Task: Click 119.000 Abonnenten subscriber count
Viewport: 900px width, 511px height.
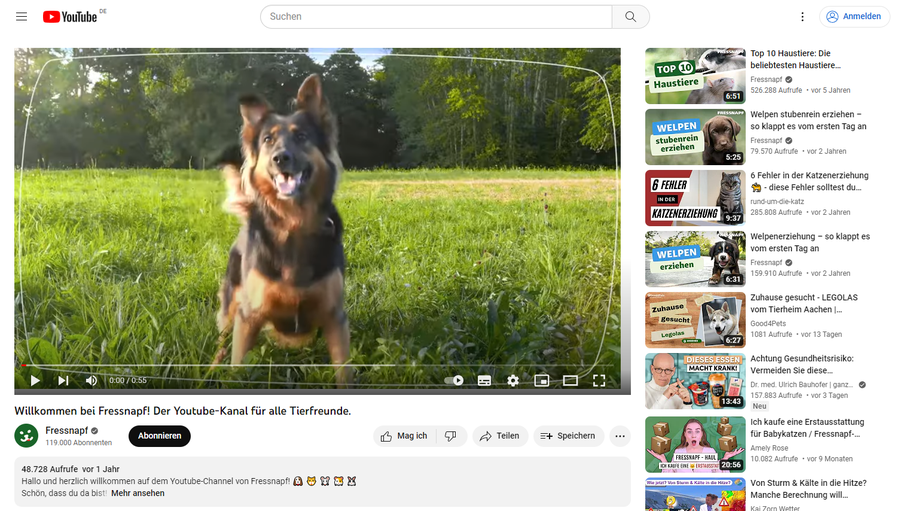Action: pyautogui.click(x=79, y=443)
